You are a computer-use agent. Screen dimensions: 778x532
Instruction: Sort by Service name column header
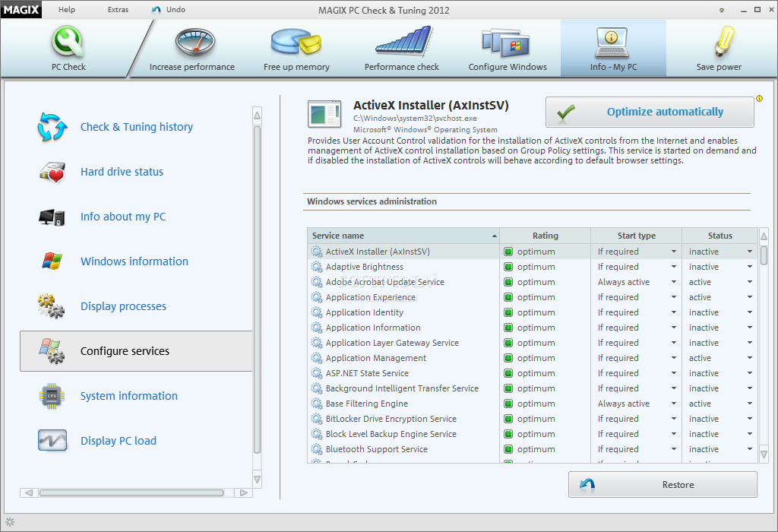coord(403,236)
